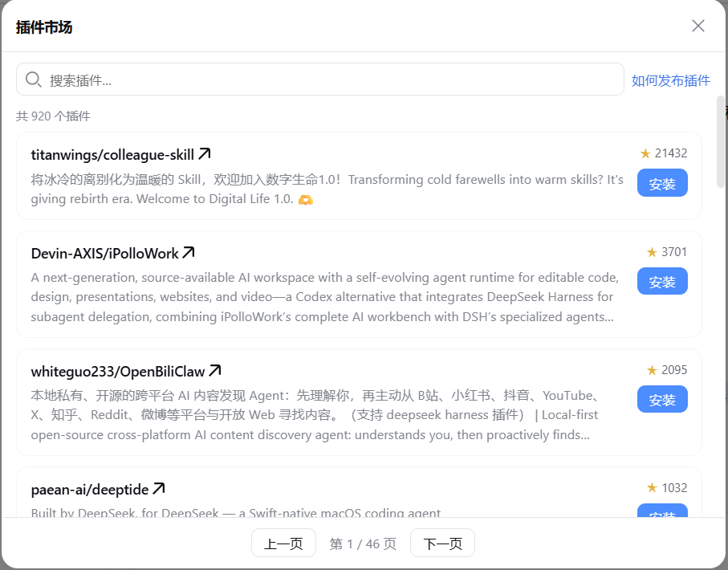The height and width of the screenshot is (570, 728).
Task: Open whiteguo233/OpenBiliClaw plugin title
Action: [118, 372]
